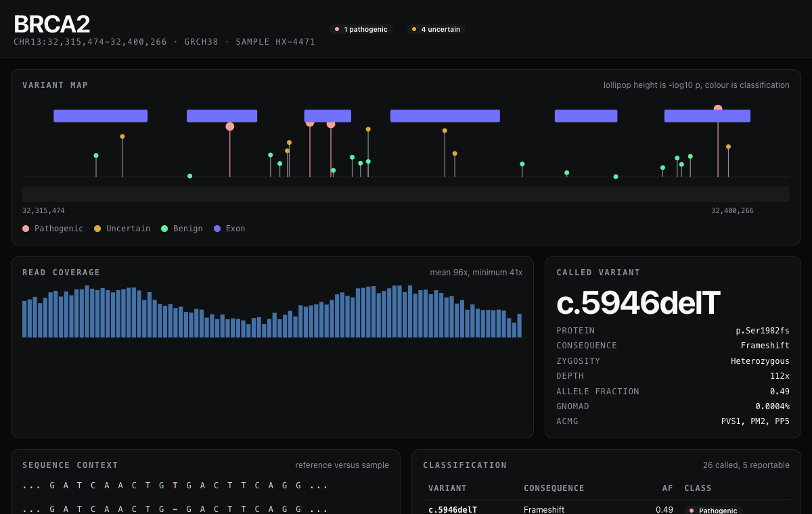The height and width of the screenshot is (514, 812).
Task: Click '26 called, 5 reportable' summary
Action: click(746, 465)
